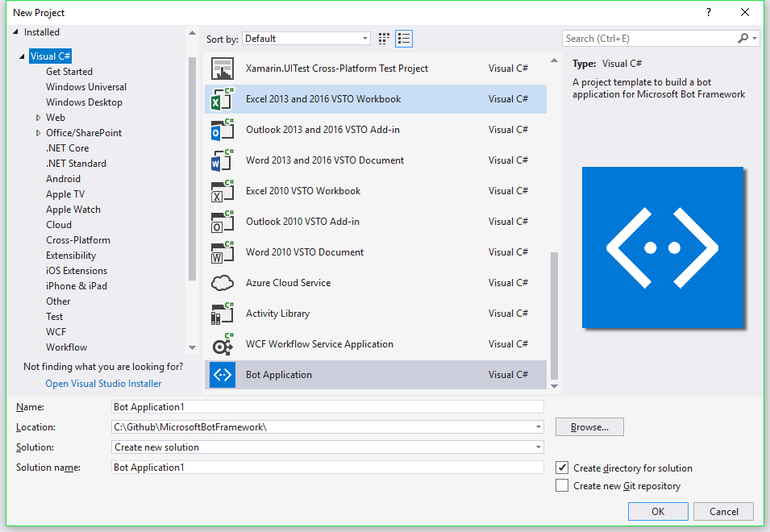Open Visual Studio Installer link
The height and width of the screenshot is (532, 770).
click(103, 384)
